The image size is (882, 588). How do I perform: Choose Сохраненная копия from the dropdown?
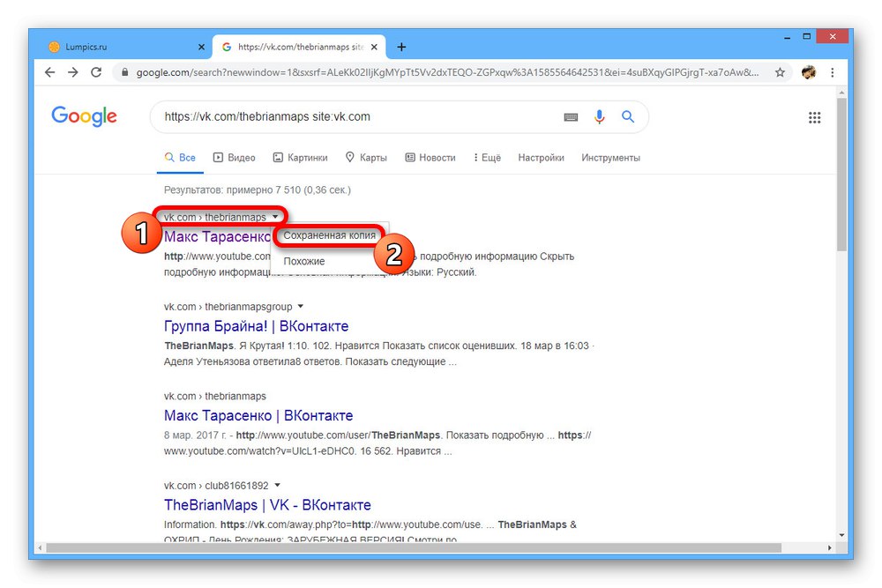pos(330,235)
